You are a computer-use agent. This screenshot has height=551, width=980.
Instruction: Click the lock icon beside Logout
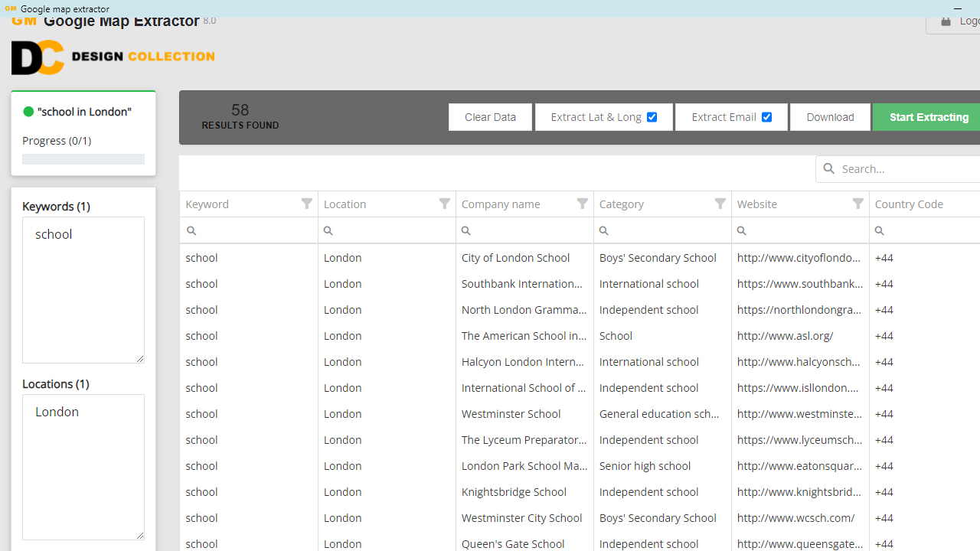click(x=946, y=22)
